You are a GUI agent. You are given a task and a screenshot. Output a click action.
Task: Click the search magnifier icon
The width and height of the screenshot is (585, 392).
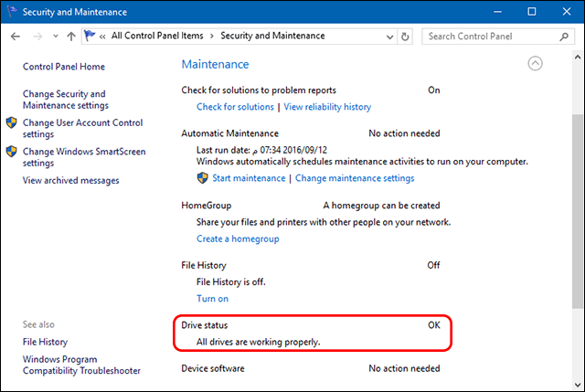coord(564,37)
